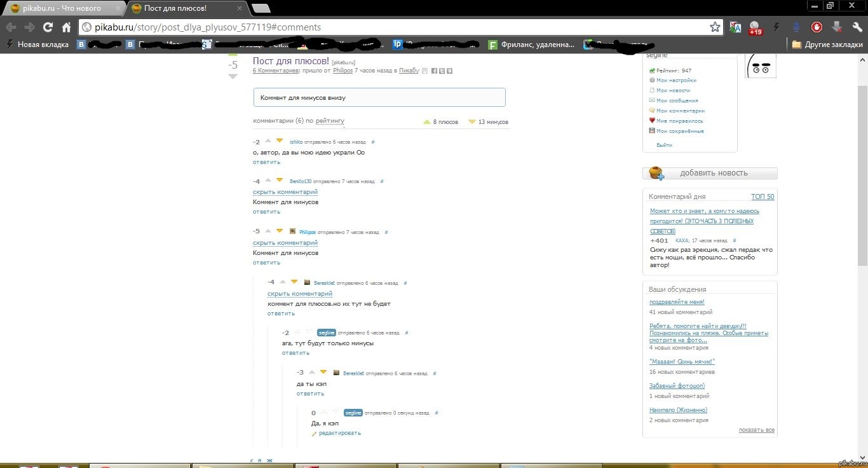Viewport: 868px width, 468px height.
Task: Open the 'поздравляйте меня!' discussion
Action: coord(677,302)
